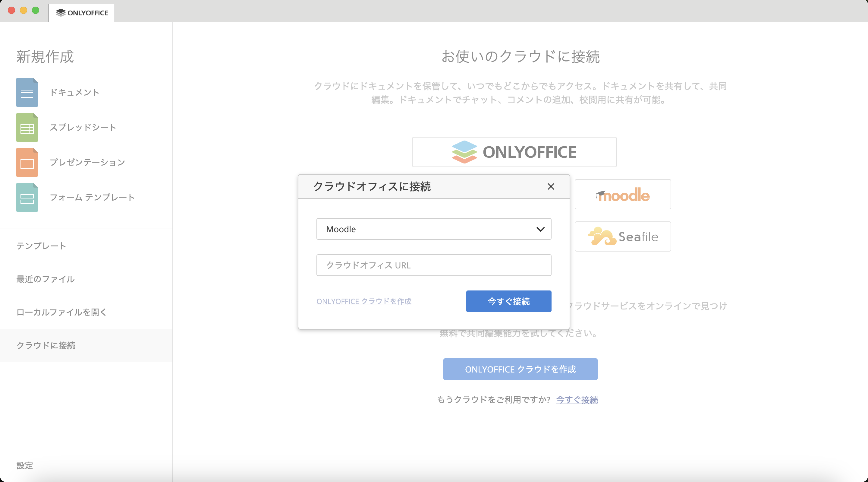Open フォーム テンプレート creation
This screenshot has width=868, height=482.
(x=92, y=198)
